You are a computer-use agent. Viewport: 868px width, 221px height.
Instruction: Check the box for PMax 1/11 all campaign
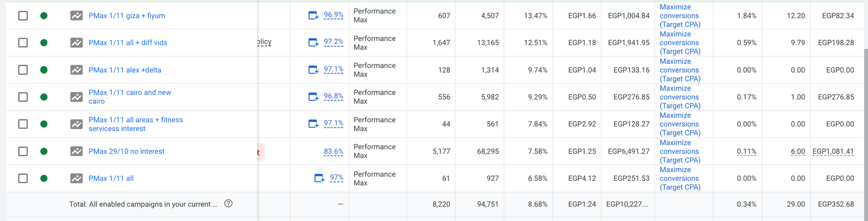(x=23, y=178)
